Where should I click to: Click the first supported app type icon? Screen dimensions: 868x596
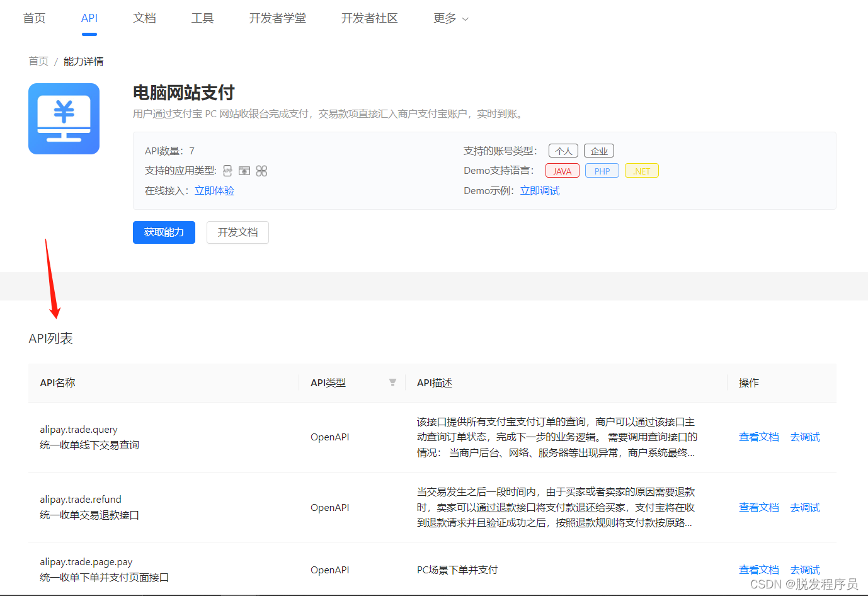[x=227, y=171]
